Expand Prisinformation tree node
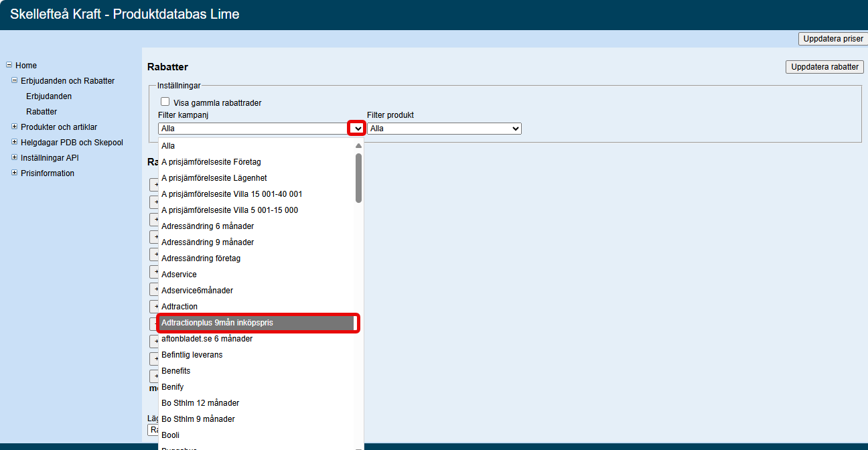868x450 pixels. [x=15, y=173]
